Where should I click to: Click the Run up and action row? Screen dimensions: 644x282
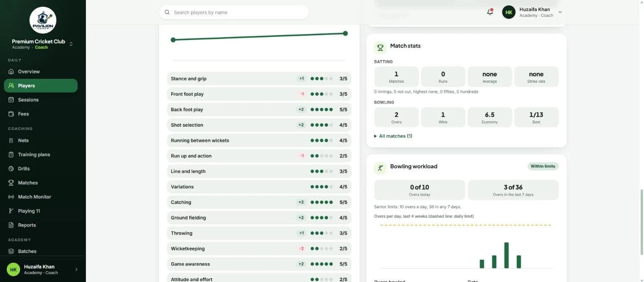(259, 156)
